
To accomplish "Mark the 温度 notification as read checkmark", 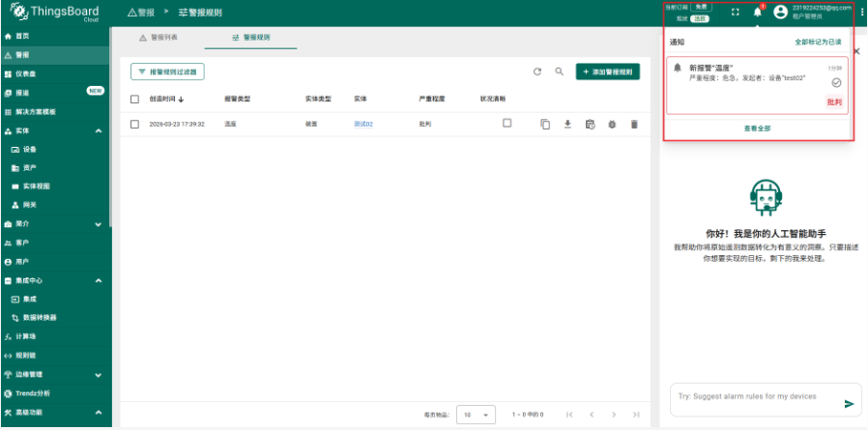I will click(x=836, y=83).
